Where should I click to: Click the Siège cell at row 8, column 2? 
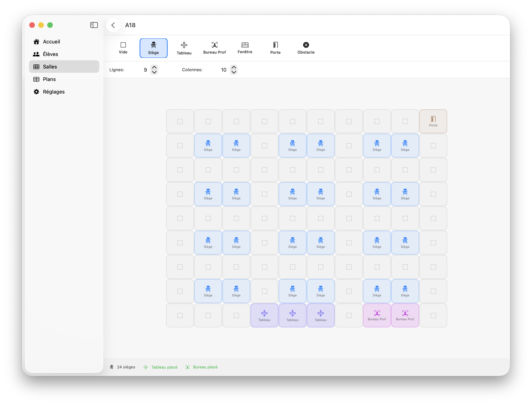(208, 291)
